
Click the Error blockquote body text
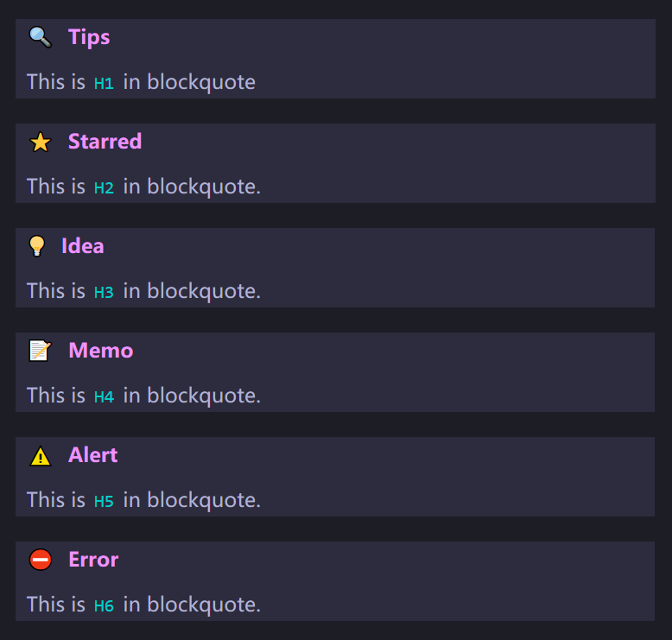(143, 605)
